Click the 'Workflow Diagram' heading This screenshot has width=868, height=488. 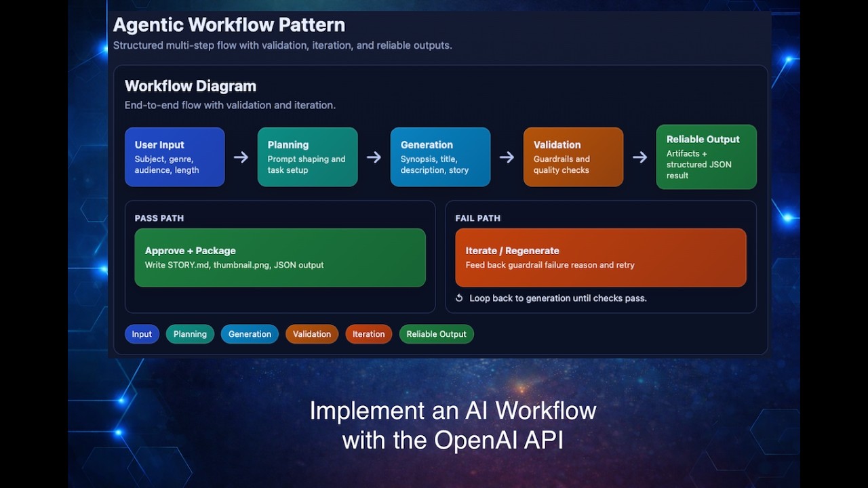[191, 86]
